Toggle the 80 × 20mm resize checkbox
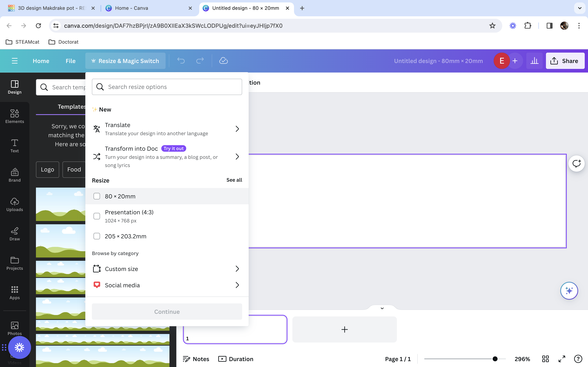Image resolution: width=588 pixels, height=367 pixels. click(97, 196)
